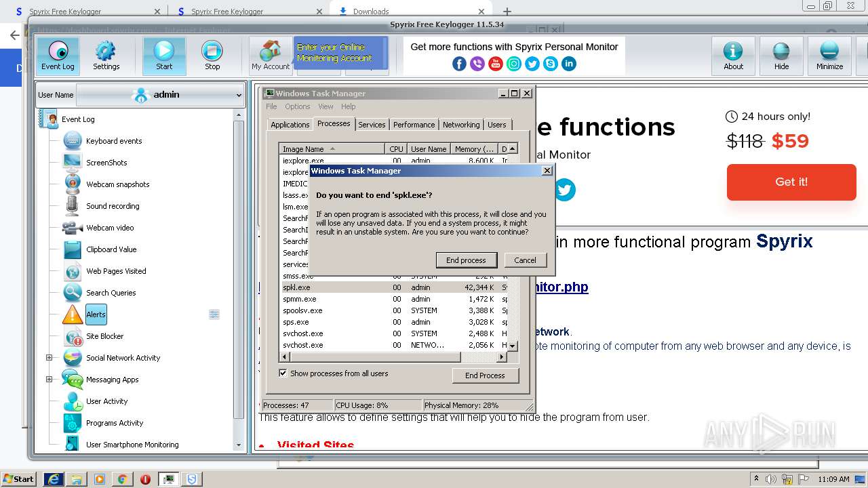Toggle Show processes from all users
Image resolution: width=868 pixels, height=488 pixels.
283,373
